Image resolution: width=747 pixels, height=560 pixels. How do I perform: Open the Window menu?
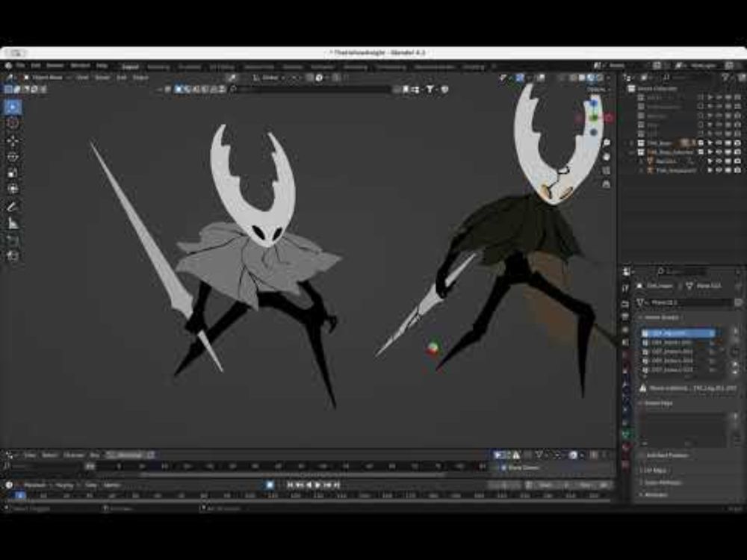(80, 66)
